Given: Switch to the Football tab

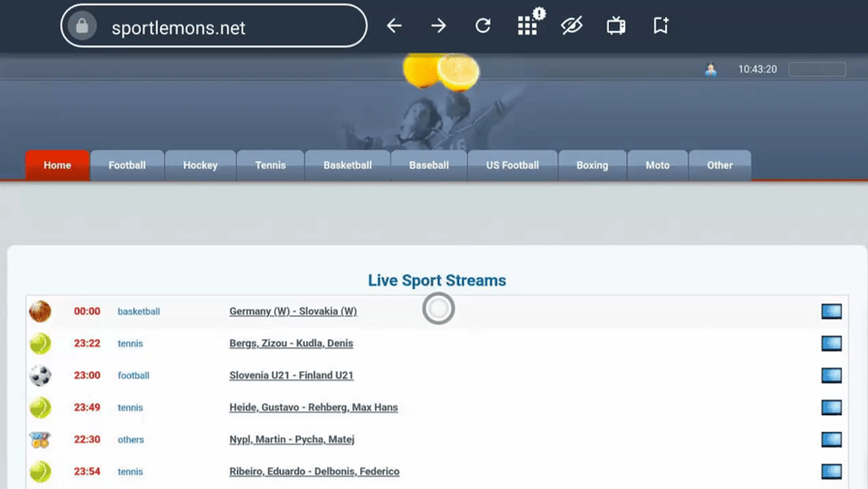Looking at the screenshot, I should pos(127,165).
